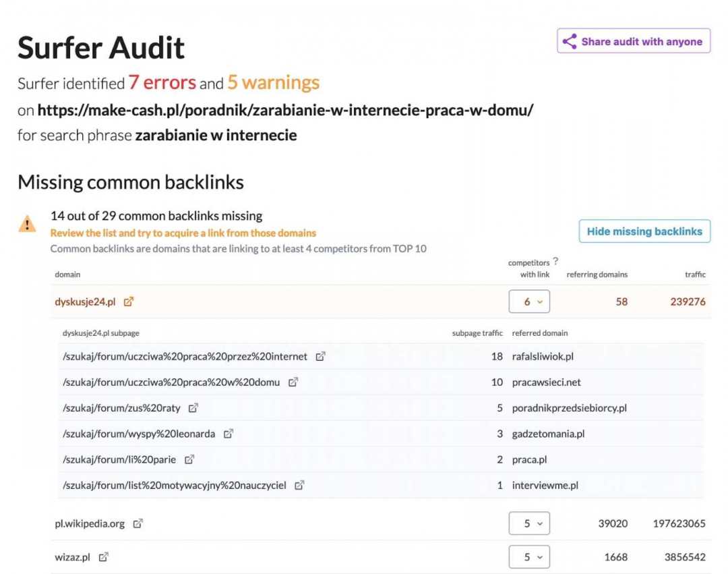Image resolution: width=728 pixels, height=574 pixels.
Task: Open pl.wikipedia.org external link icon
Action: tap(138, 523)
